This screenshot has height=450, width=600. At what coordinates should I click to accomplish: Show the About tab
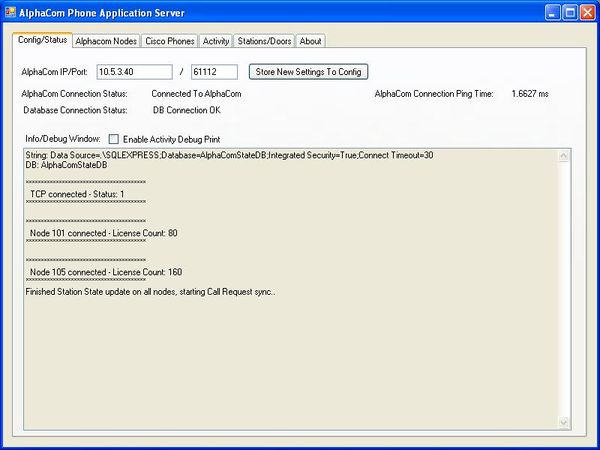click(310, 41)
